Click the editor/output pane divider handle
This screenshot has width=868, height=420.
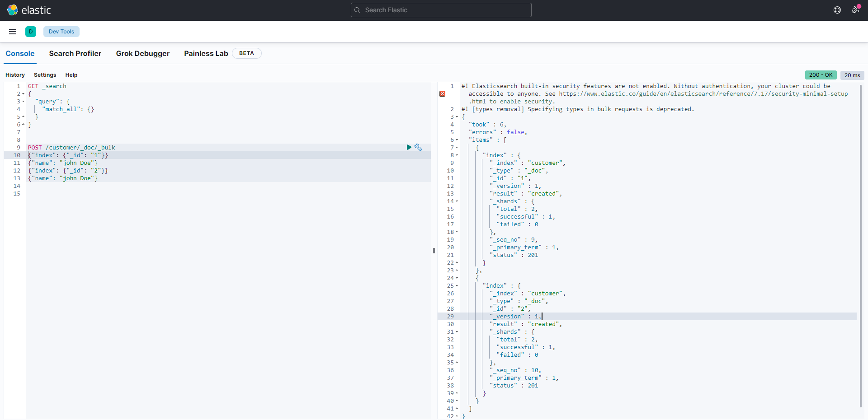click(x=434, y=251)
